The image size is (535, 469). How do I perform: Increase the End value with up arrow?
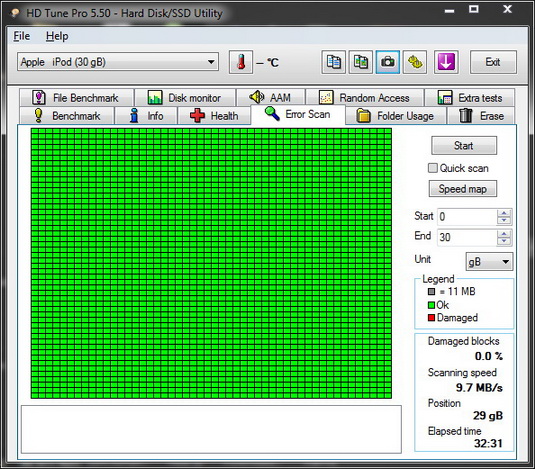(x=504, y=234)
